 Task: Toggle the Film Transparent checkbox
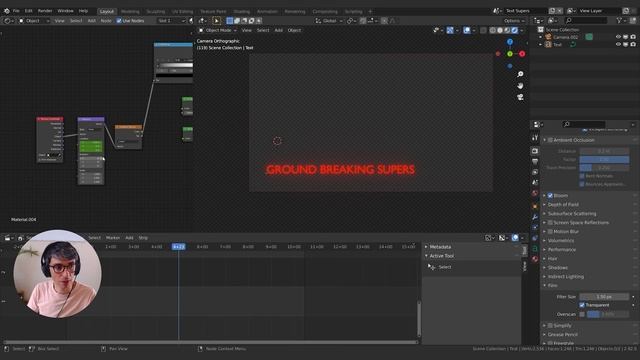point(582,305)
